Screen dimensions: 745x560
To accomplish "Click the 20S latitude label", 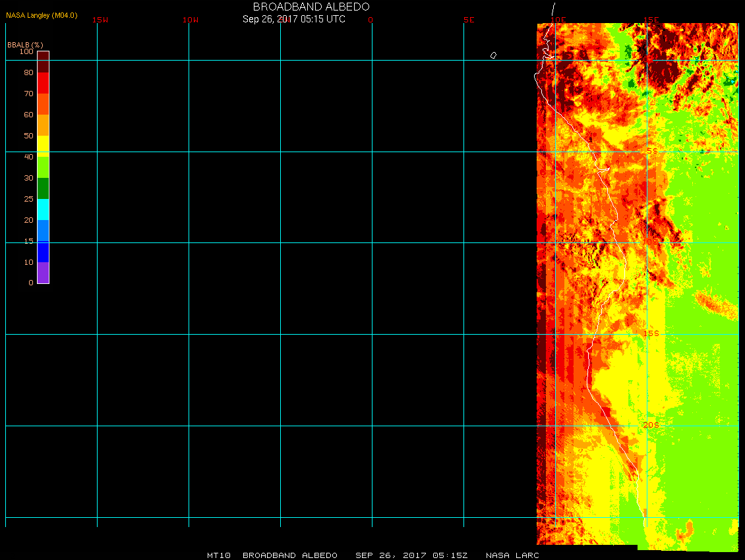I will pos(651,425).
